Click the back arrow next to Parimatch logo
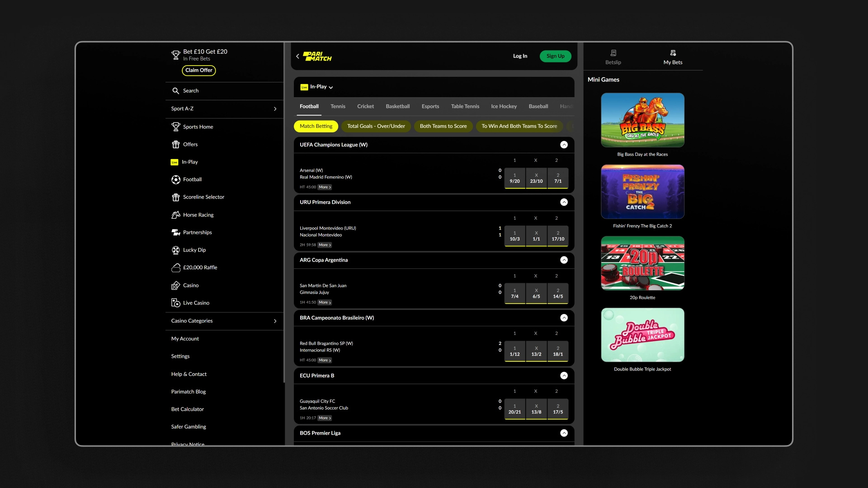 click(x=297, y=56)
